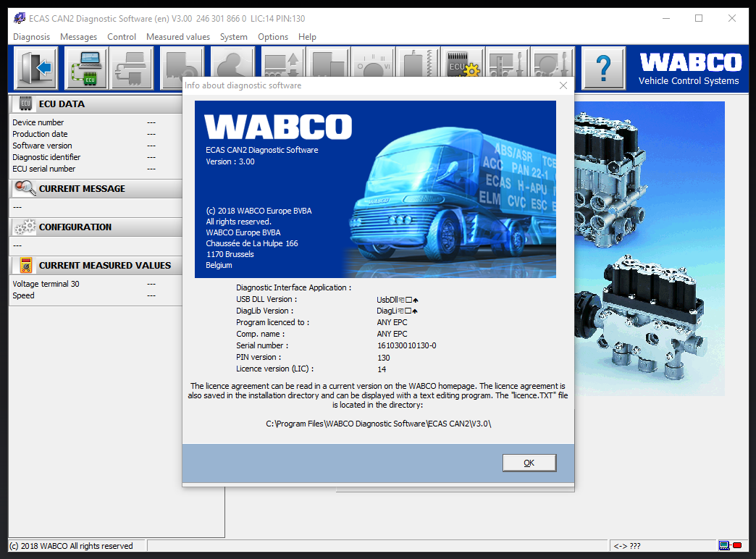The width and height of the screenshot is (756, 559).
Task: Click the Comp. name ANY EPC value
Action: 392,334
